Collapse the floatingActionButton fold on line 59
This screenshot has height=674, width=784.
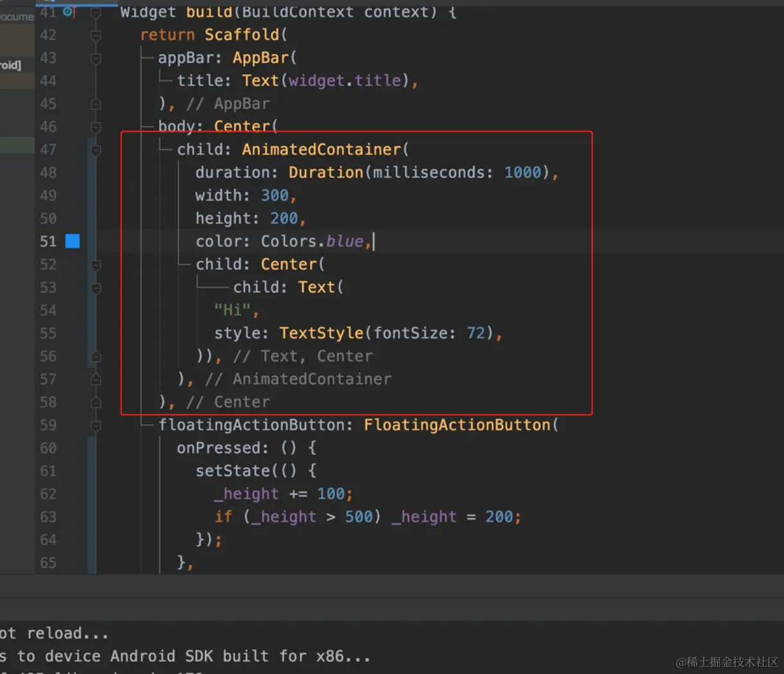(96, 425)
